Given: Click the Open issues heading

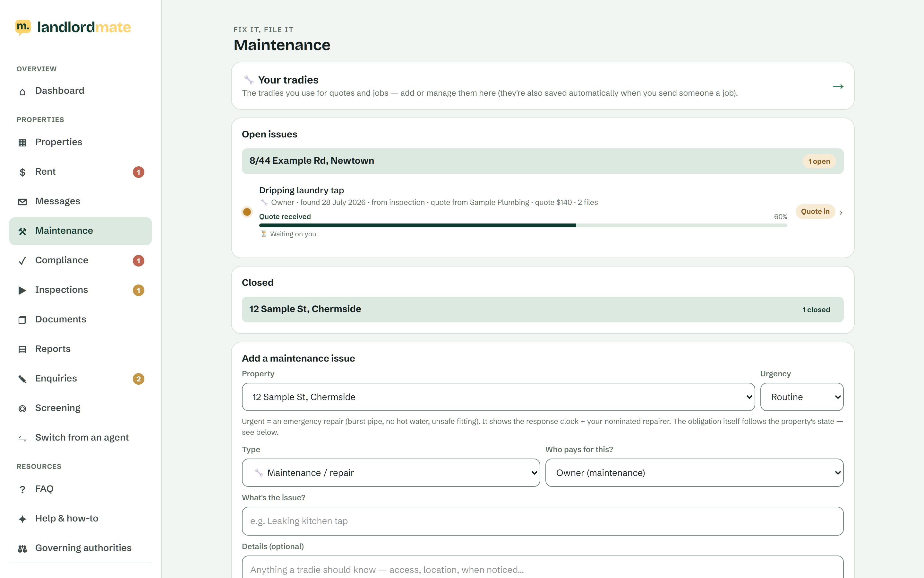Looking at the screenshot, I should (269, 134).
